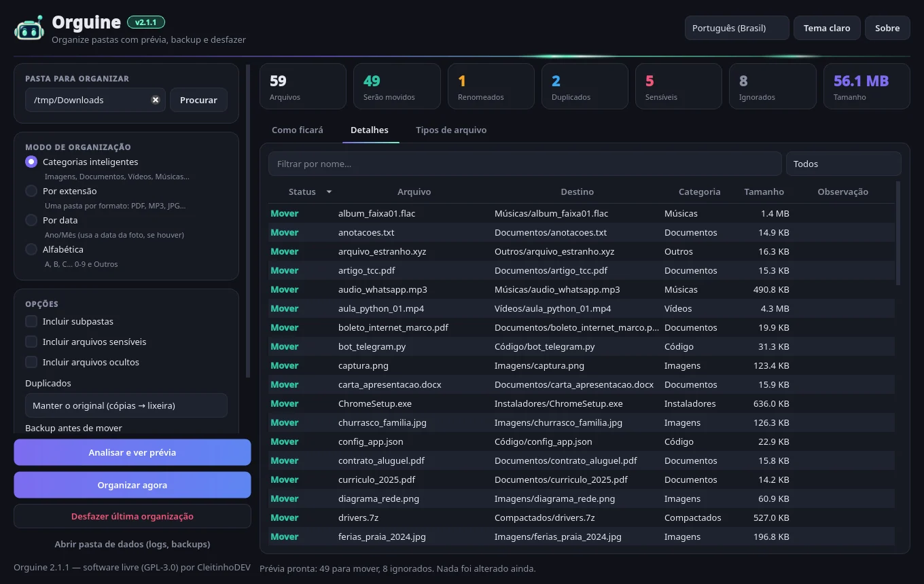Screen dimensions: 924x584
Task: Click Desfazer última organização
Action: [x=132, y=516]
